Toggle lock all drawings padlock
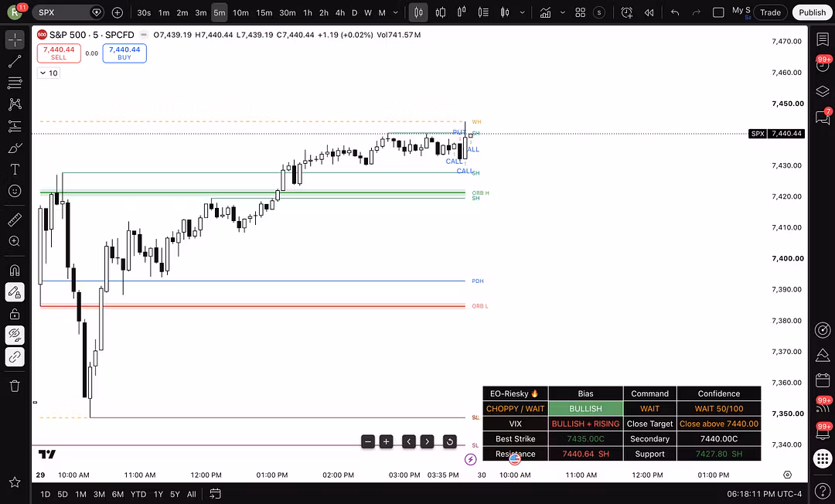The height and width of the screenshot is (504, 835). [15, 314]
